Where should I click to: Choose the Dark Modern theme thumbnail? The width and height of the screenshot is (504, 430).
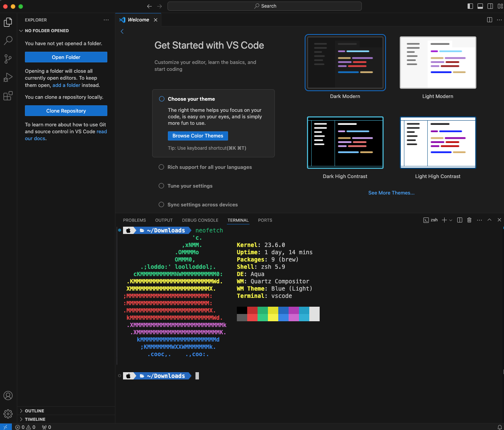pyautogui.click(x=345, y=63)
